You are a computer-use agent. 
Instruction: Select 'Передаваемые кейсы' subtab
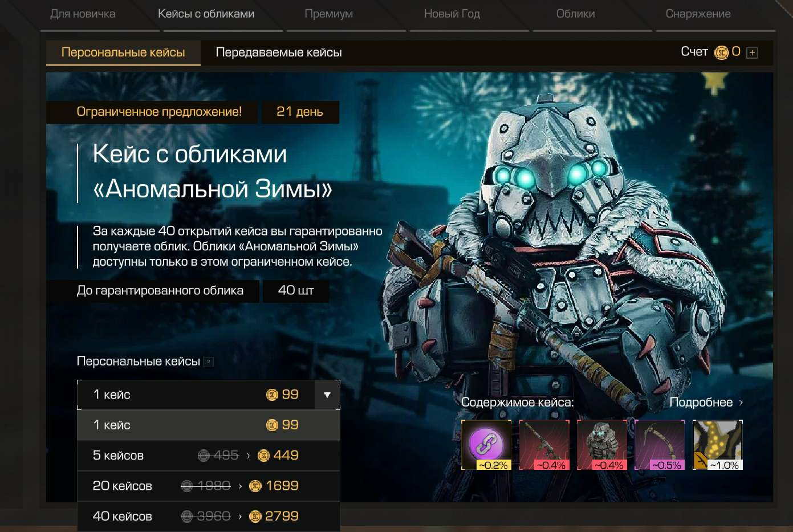click(x=279, y=52)
